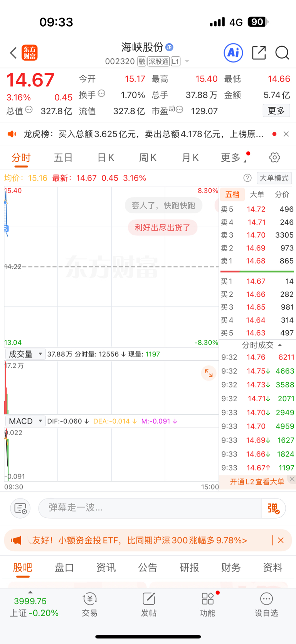
Task: Switch to 分价 view
Action: tap(282, 194)
